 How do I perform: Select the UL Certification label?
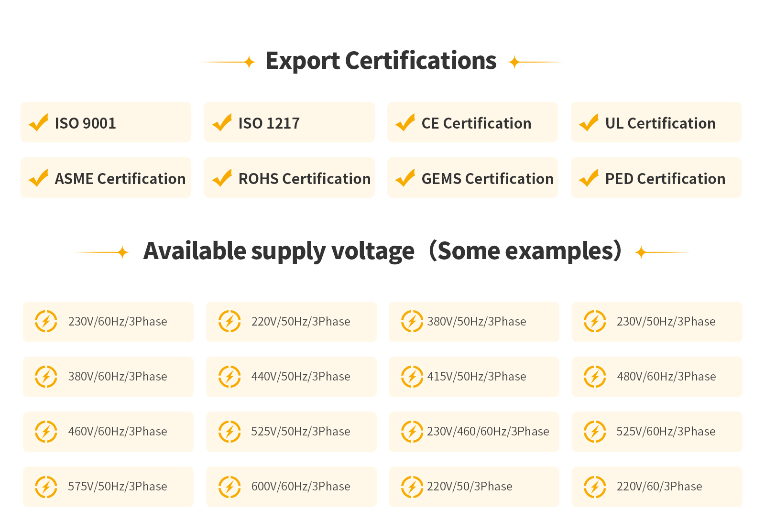660,123
